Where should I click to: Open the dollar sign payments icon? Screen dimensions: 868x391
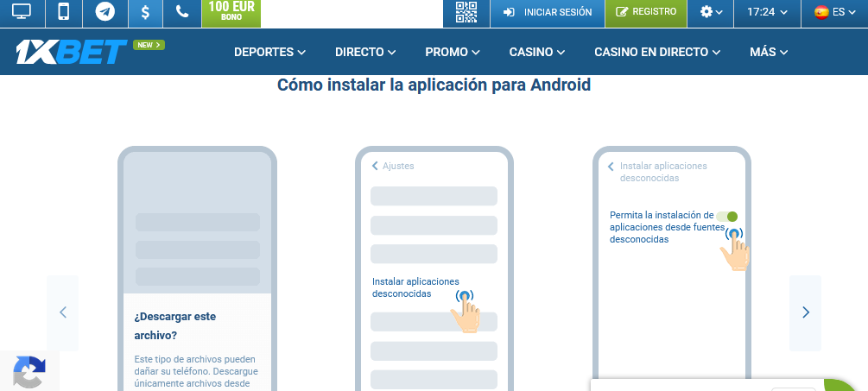[145, 12]
